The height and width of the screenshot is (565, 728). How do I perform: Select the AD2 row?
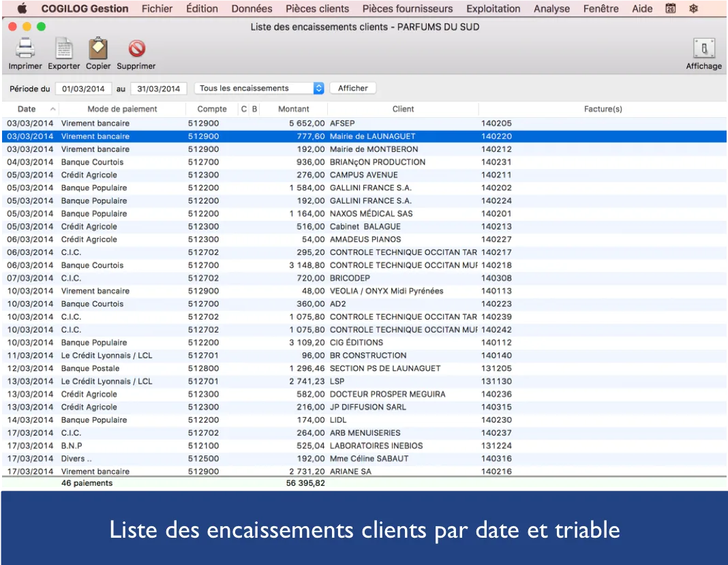364,304
